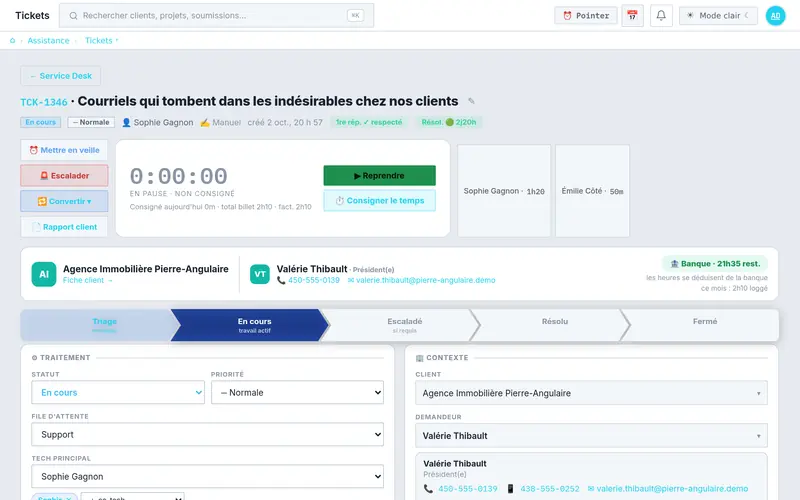Click mobile number 438-555-0252
The height and width of the screenshot is (500, 800).
pyautogui.click(x=549, y=489)
